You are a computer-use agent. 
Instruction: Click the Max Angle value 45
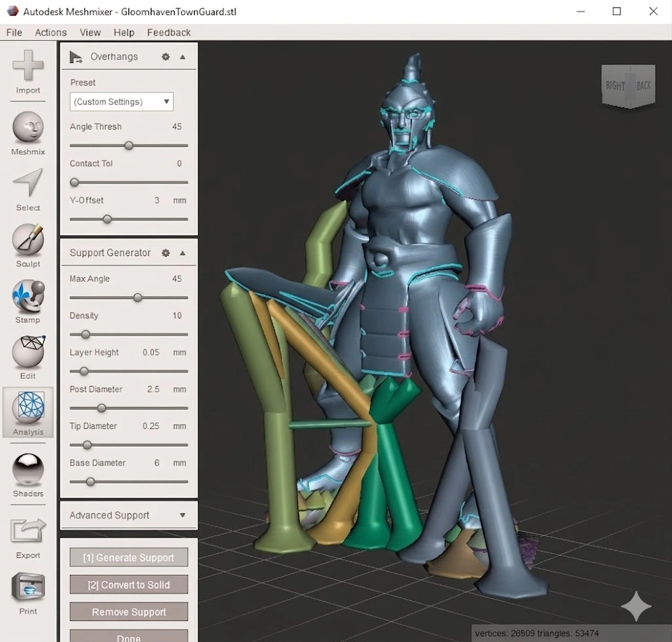pyautogui.click(x=177, y=278)
